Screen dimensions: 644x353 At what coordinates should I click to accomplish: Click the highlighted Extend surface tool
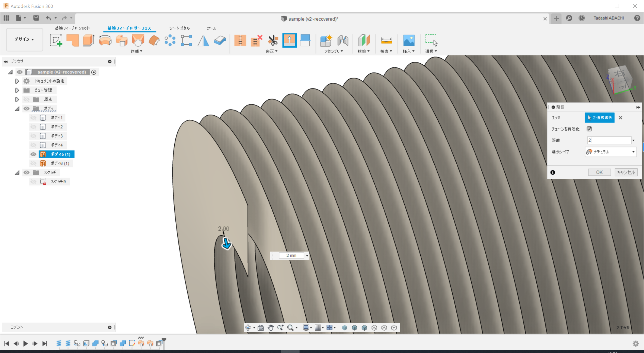(290, 40)
